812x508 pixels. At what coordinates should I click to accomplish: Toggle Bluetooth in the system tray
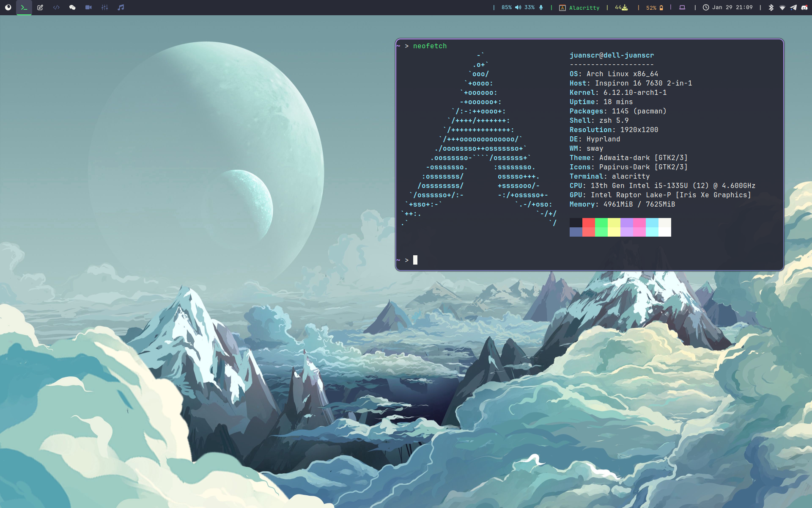[x=771, y=8]
